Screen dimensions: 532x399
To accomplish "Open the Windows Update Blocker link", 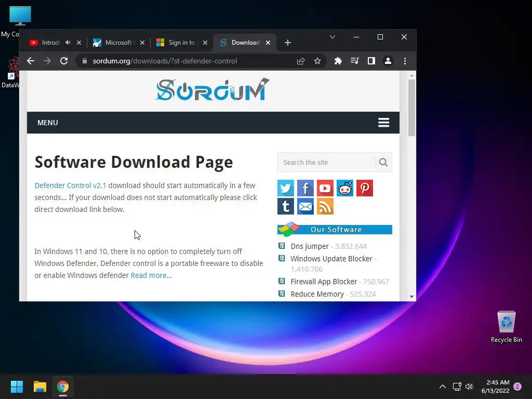I will [331, 259].
